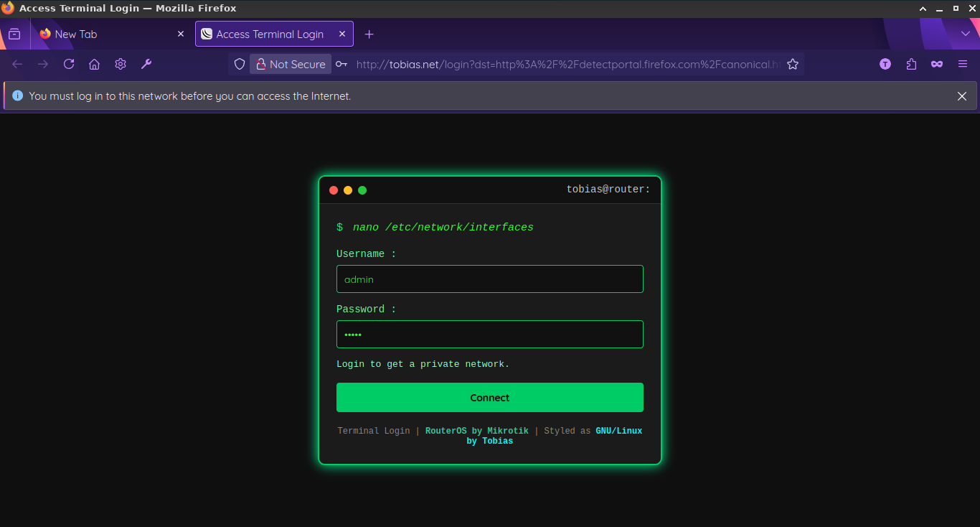Click the purple infinity mask icon
980x527 pixels.
coord(937,64)
